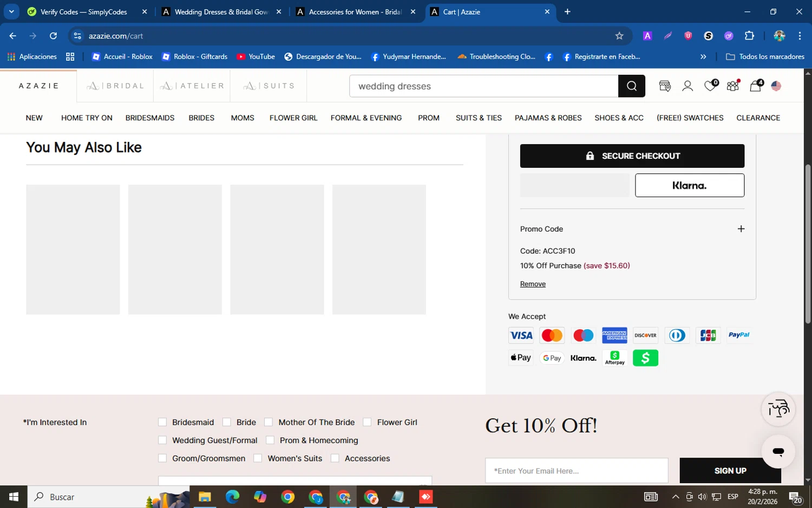Viewport: 812px width, 508px height.
Task: Click the SECURE CHECKOUT button
Action: tap(632, 156)
